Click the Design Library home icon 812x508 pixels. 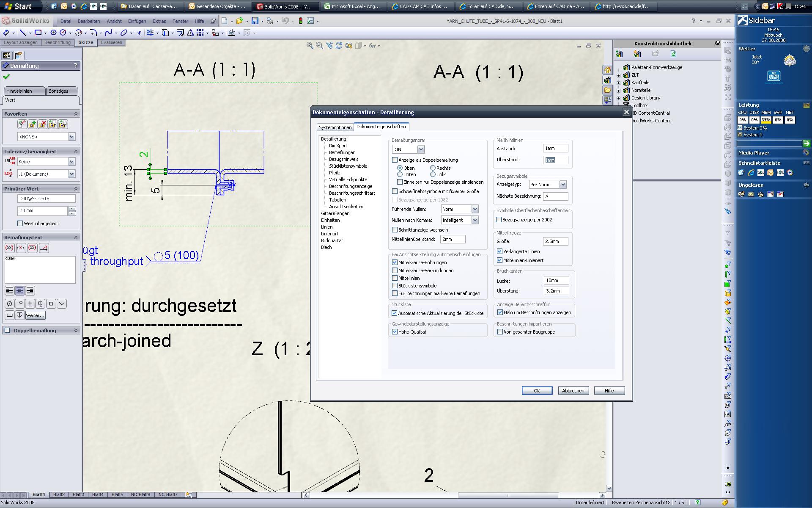(607, 70)
